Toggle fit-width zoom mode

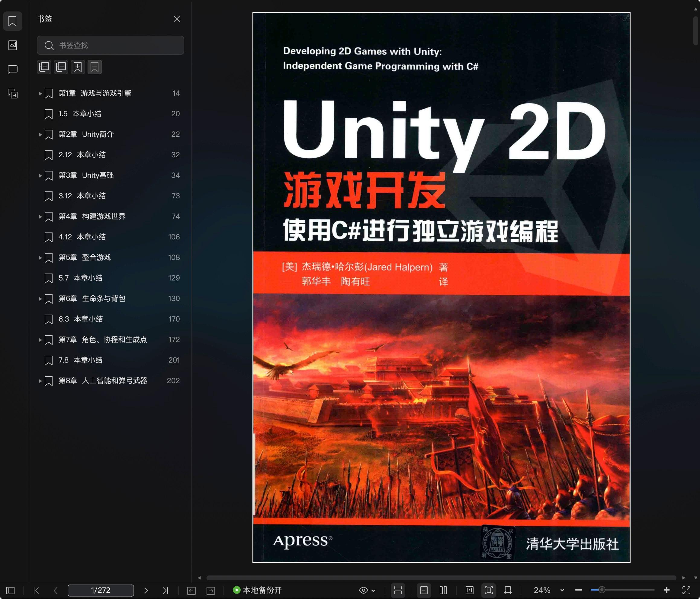pos(508,590)
